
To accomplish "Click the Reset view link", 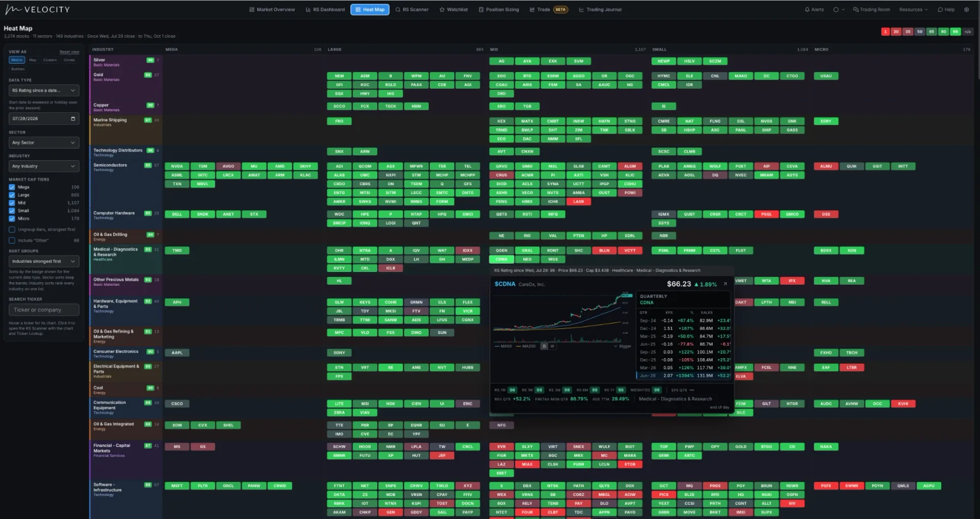I will point(69,52).
